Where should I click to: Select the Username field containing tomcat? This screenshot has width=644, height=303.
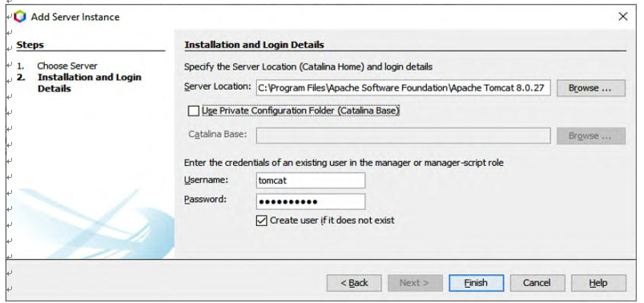coord(311,180)
